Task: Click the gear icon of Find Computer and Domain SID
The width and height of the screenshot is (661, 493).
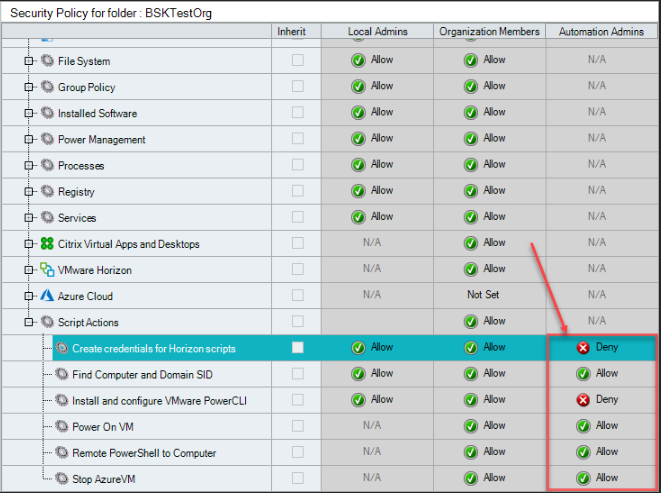Action: pos(62,374)
